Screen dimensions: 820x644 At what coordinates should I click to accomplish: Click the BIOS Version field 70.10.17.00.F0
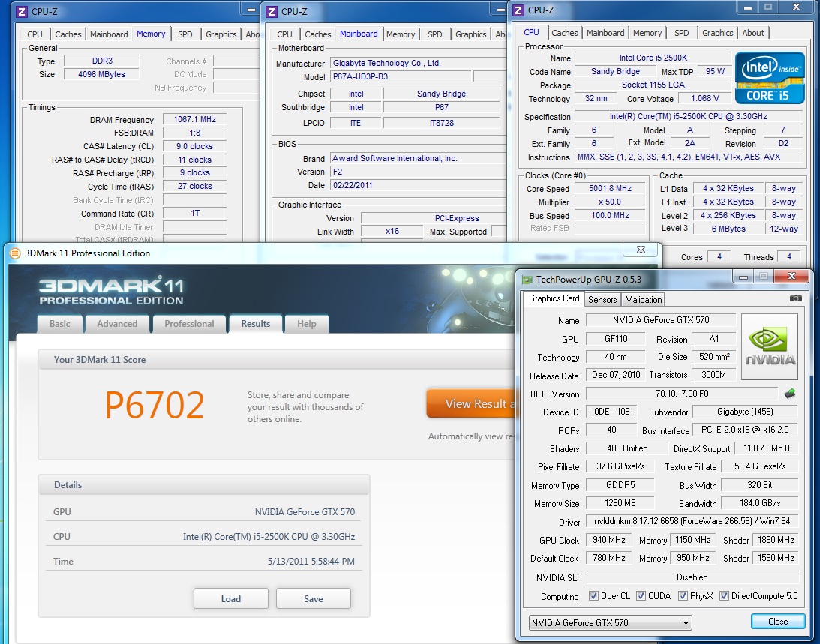click(682, 394)
